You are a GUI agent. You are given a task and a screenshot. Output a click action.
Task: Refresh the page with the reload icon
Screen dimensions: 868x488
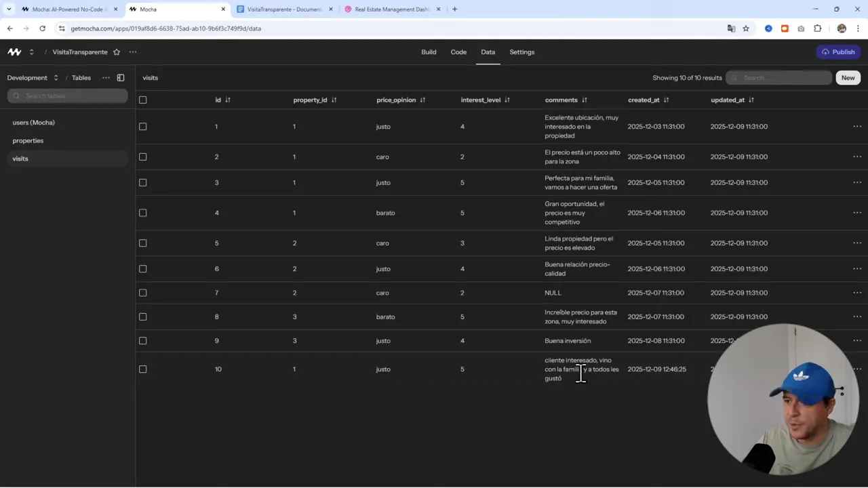tap(42, 28)
